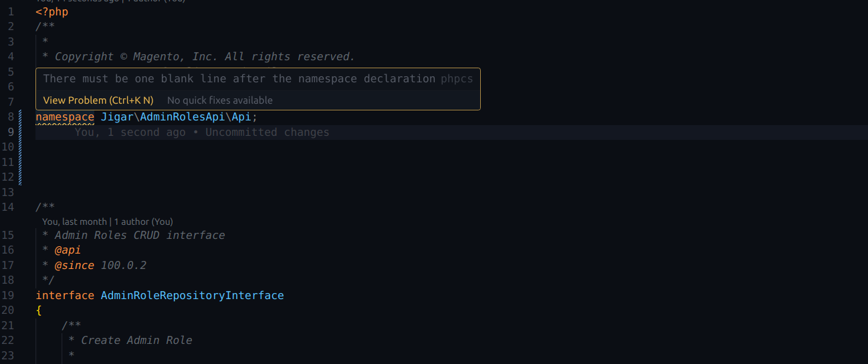Click the Jigar namespace segment

click(117, 117)
